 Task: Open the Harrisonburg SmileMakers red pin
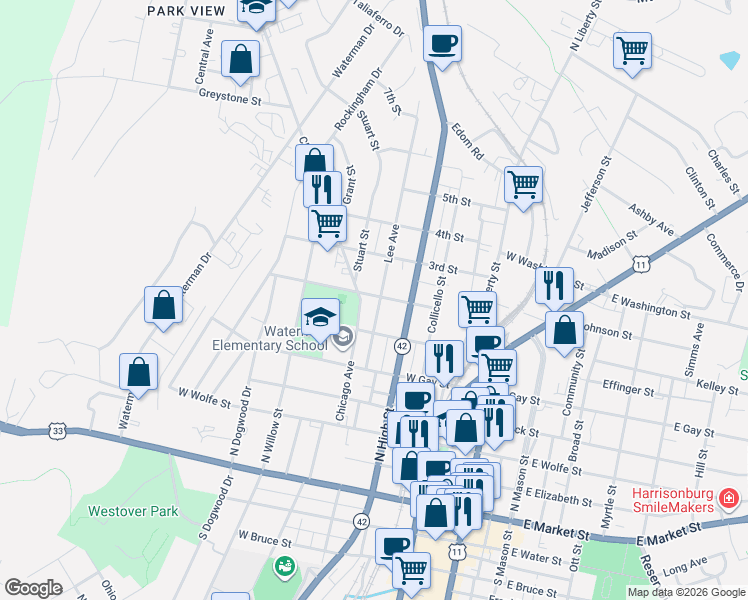pyautogui.click(x=728, y=499)
